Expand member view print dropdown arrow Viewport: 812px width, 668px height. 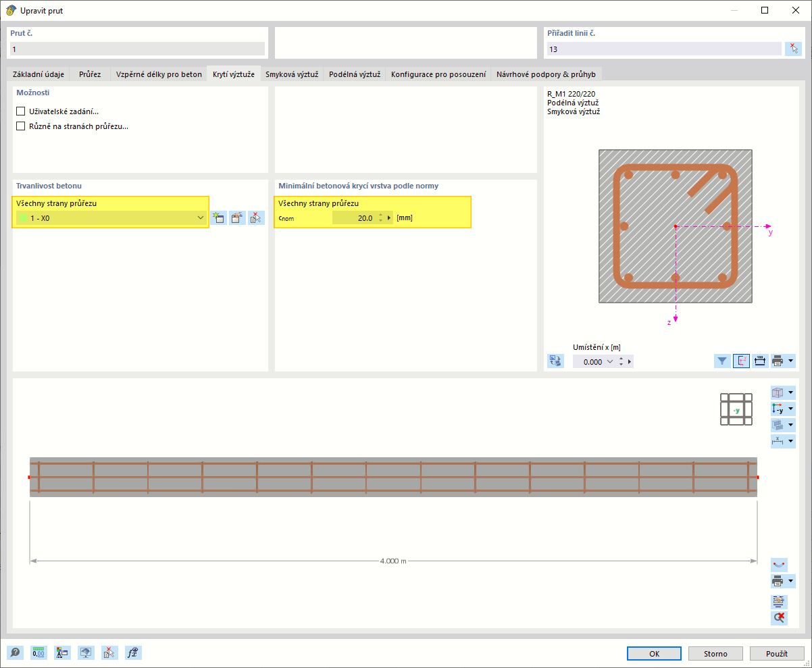pyautogui.click(x=790, y=581)
